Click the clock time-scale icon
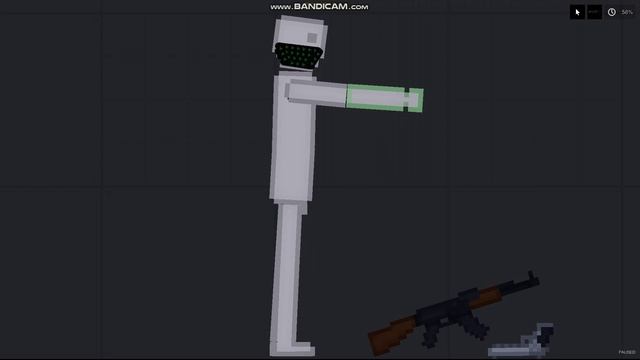This screenshot has width=640, height=360. click(x=611, y=12)
